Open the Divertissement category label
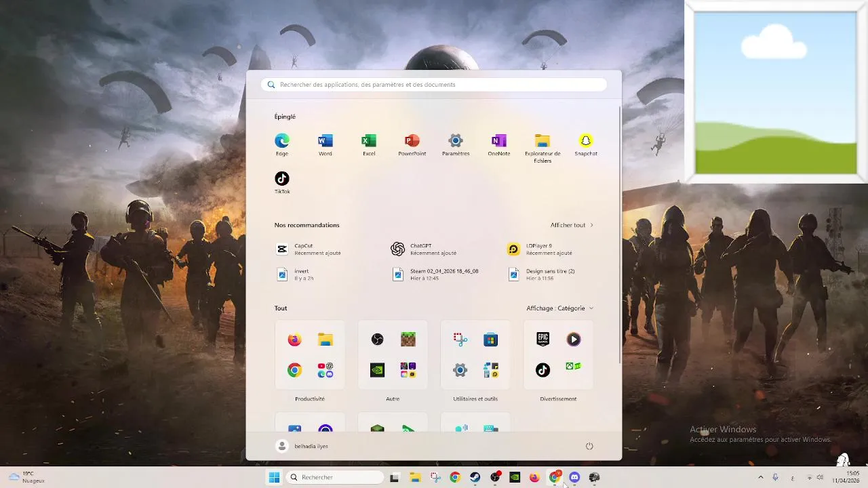The image size is (868, 488). tap(558, 399)
